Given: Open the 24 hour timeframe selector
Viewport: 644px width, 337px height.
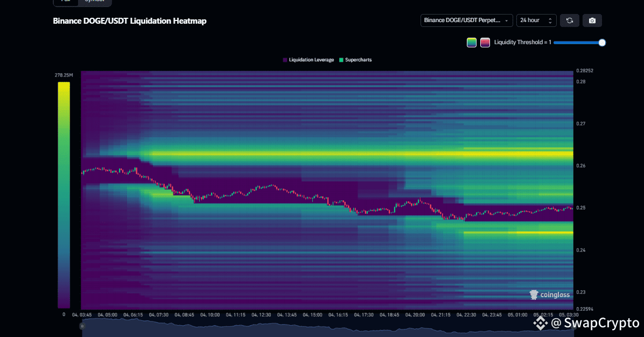Looking at the screenshot, I should coord(536,20).
